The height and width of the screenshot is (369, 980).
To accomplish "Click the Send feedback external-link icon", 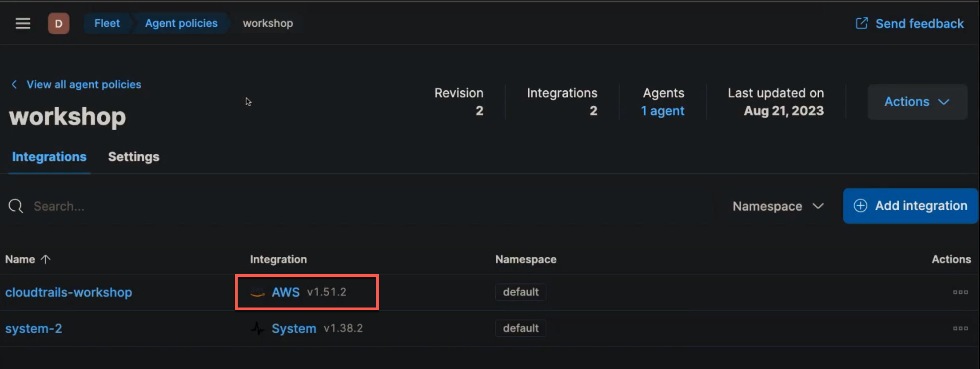I will (x=861, y=23).
